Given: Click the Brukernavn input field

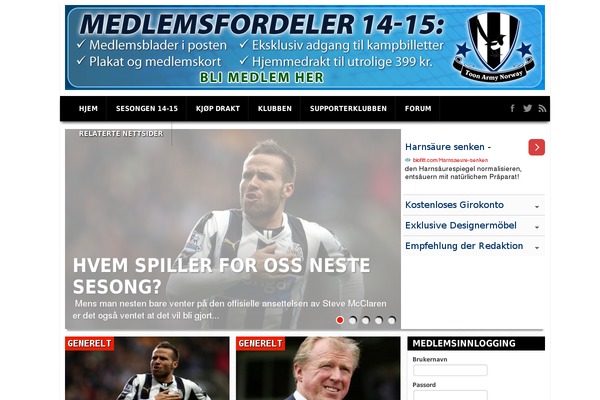Looking at the screenshot, I should tap(450, 370).
